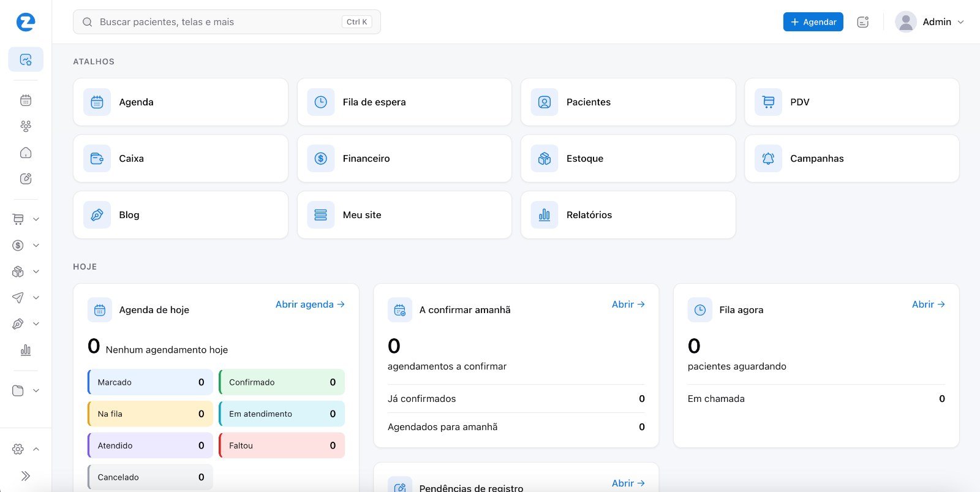Screen dimensions: 980x492
Task: Click the Agenda shortcut calendar icon
Action: coord(97,102)
